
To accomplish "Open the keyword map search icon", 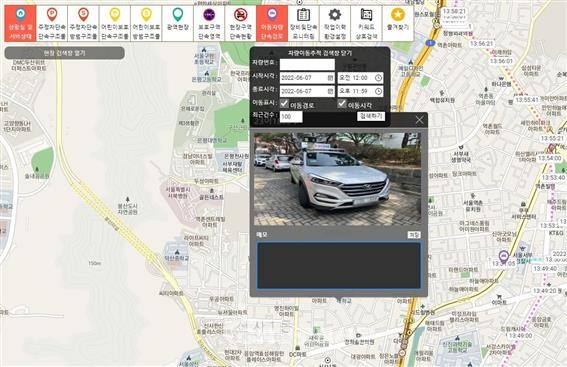I will coord(366,15).
